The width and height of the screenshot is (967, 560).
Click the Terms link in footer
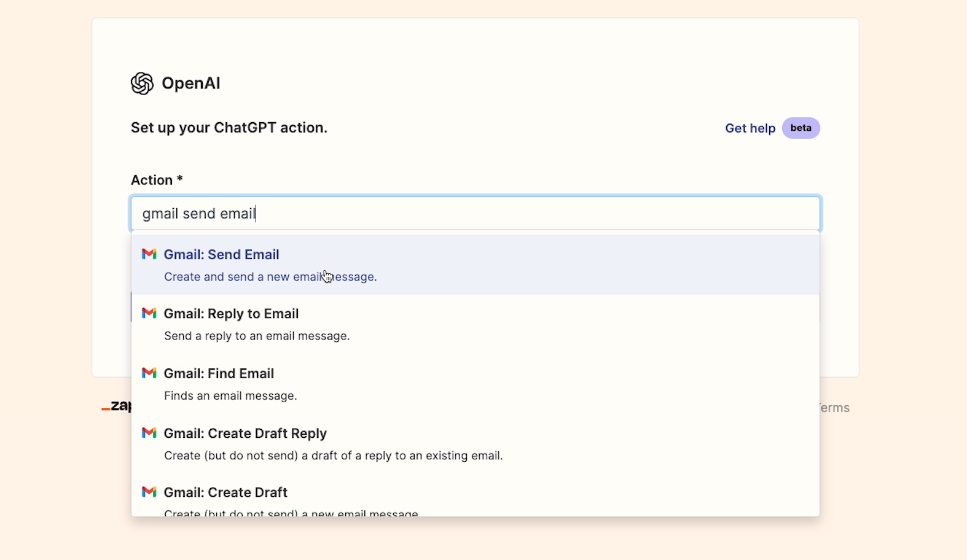pyautogui.click(x=835, y=408)
